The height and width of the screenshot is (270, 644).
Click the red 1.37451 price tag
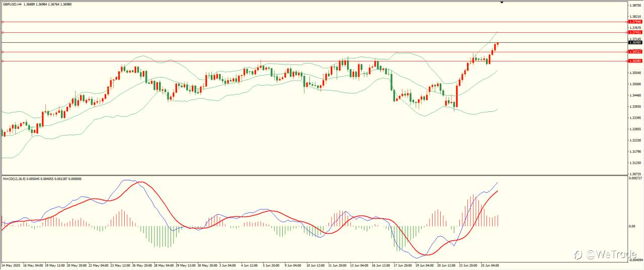[635, 32]
